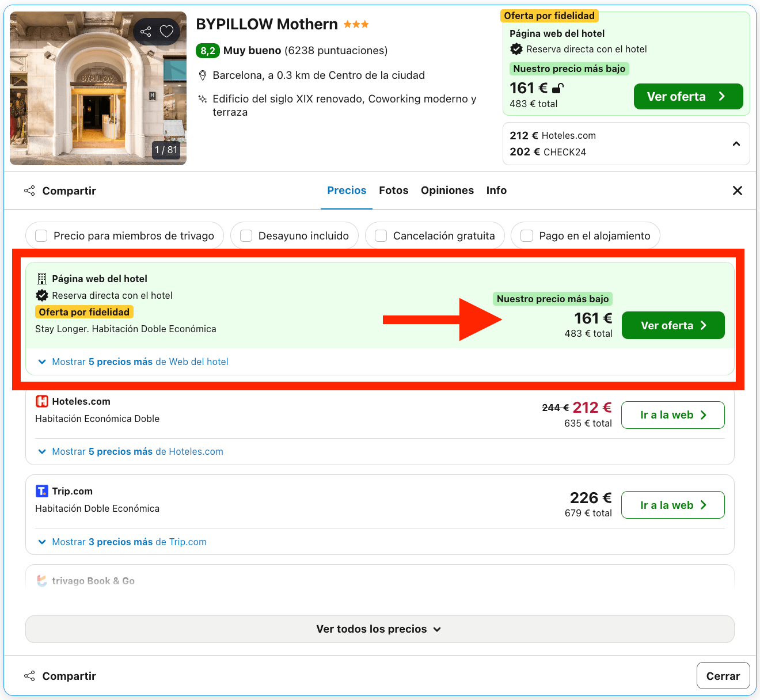Click Stay Longer. Habitación Doble Económica text
Screen dimensions: 760x700
[126, 329]
